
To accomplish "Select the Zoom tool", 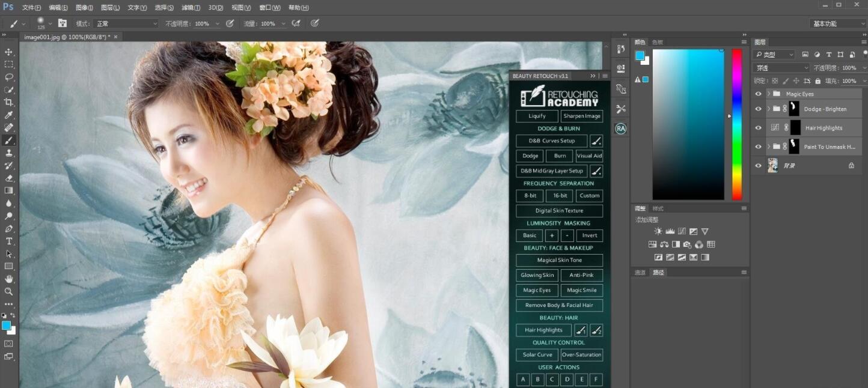I will (8, 292).
